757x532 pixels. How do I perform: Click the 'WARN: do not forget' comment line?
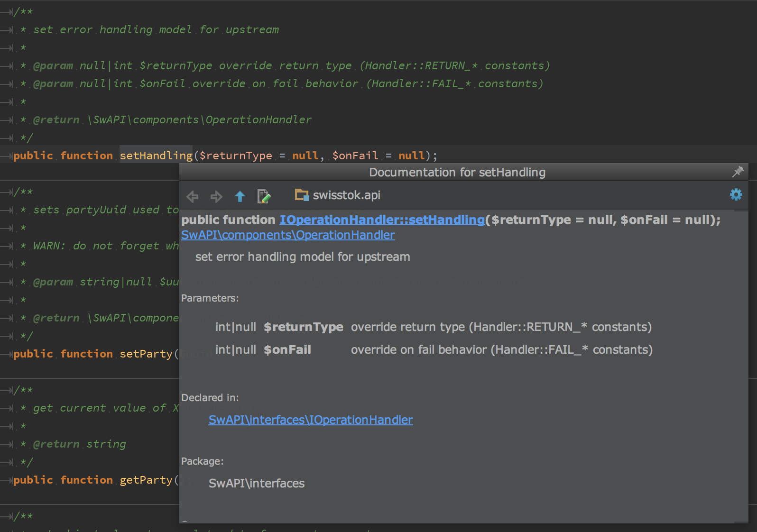tap(106, 246)
